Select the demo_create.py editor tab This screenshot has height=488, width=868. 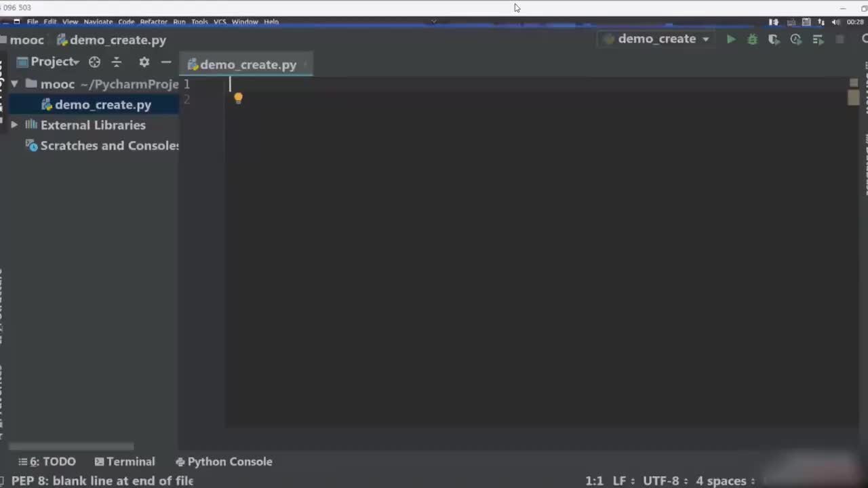point(247,64)
